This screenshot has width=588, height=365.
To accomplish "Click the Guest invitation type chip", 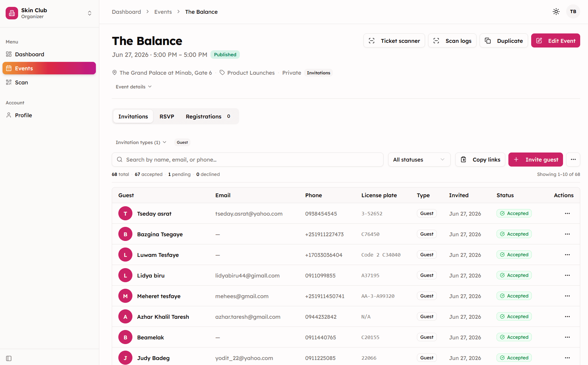I will point(182,142).
